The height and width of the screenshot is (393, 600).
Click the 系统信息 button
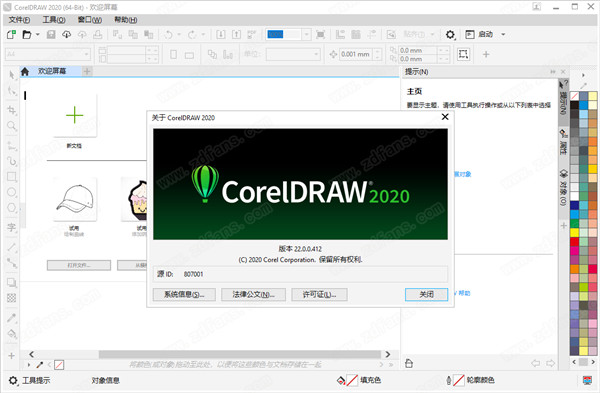pos(184,294)
